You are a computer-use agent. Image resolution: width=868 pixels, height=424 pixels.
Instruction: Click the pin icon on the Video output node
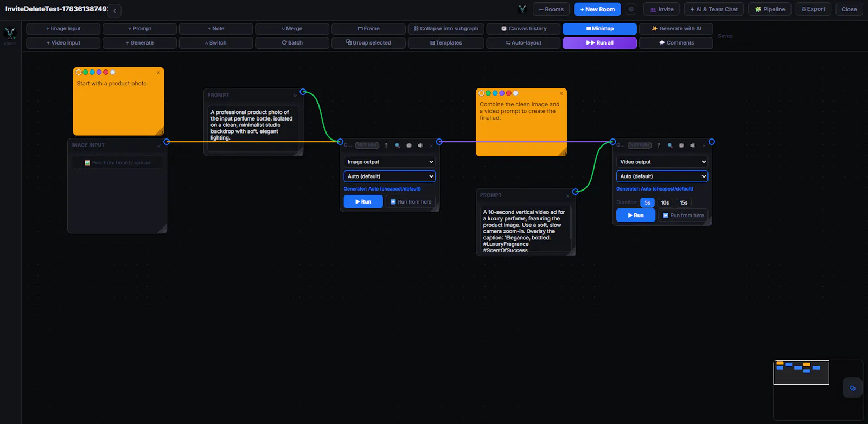[659, 145]
